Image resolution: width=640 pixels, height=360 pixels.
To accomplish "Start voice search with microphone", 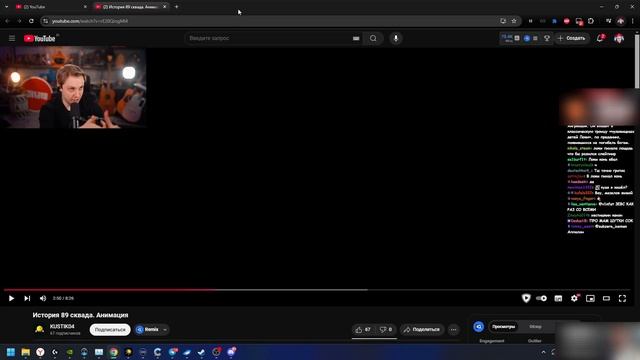I will coord(396,38).
